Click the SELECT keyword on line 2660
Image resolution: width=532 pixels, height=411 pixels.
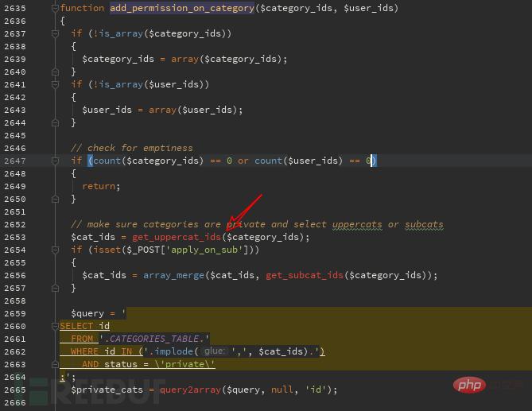tap(76, 326)
